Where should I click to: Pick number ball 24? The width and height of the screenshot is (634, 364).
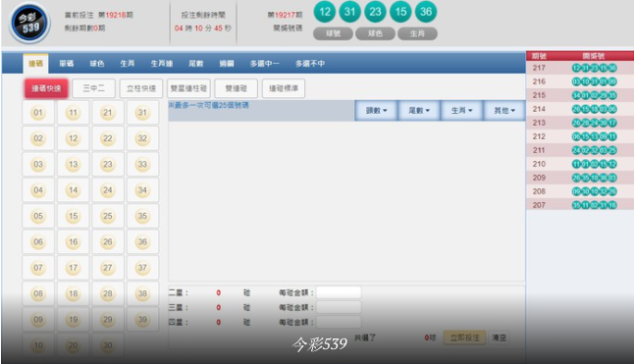108,190
